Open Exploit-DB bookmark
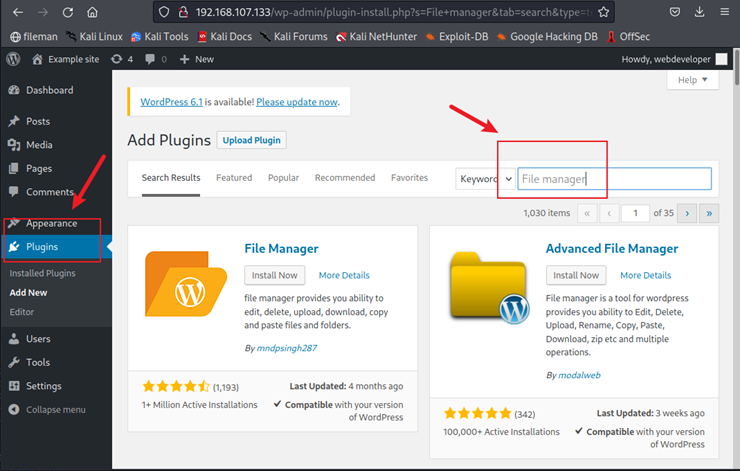Viewport: 740px width, 471px height. click(457, 37)
